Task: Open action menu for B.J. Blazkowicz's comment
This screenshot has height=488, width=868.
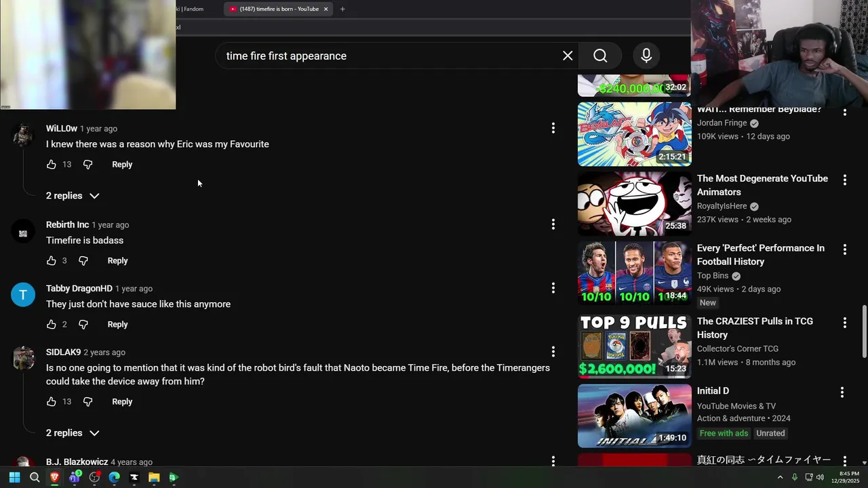Action: point(553,461)
